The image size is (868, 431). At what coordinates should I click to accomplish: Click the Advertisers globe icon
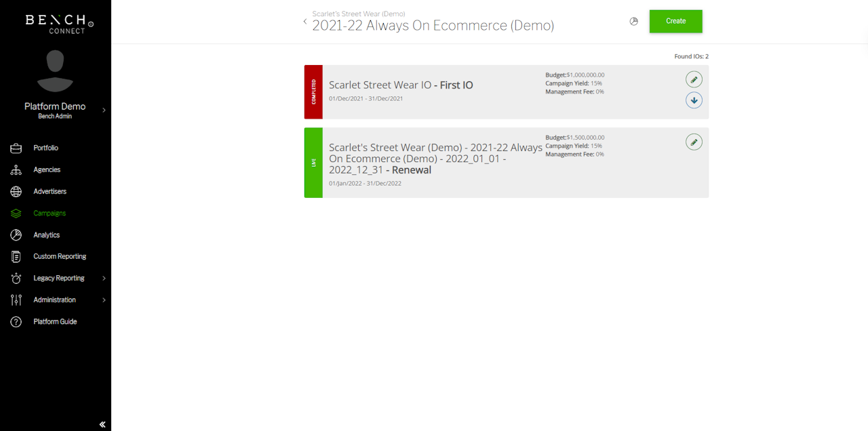tap(16, 191)
